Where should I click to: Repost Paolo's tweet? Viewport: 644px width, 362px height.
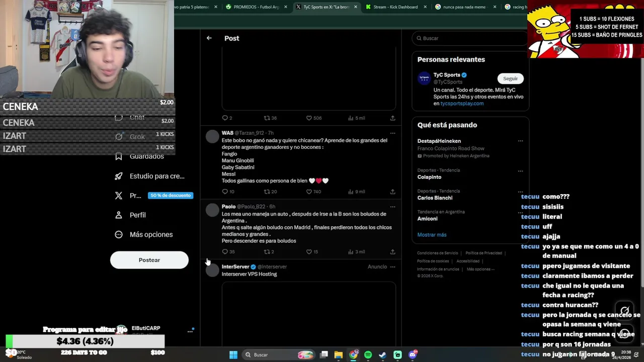coord(269,252)
